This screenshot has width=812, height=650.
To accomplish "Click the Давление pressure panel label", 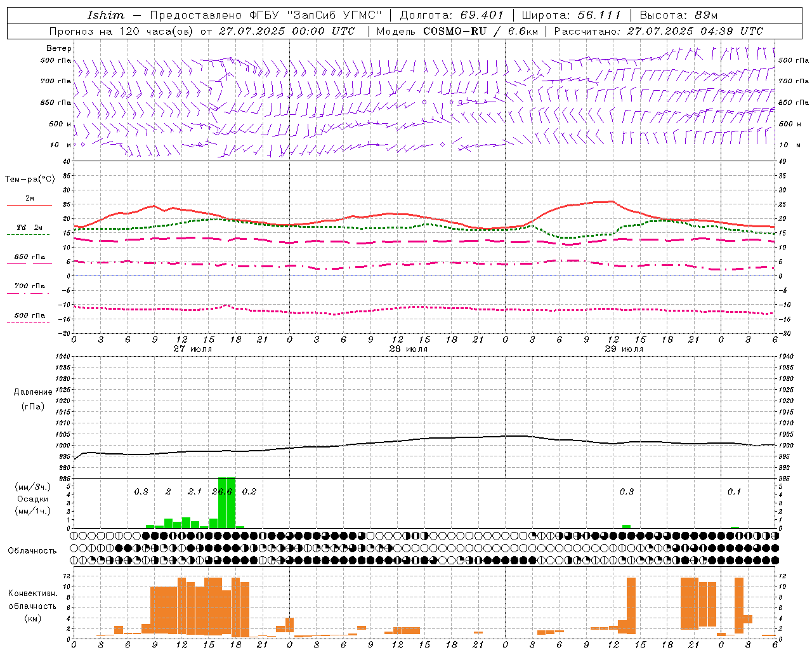I will [33, 392].
